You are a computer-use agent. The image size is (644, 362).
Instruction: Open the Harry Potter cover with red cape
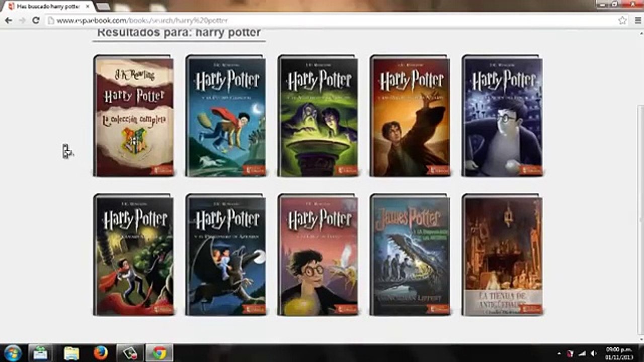click(133, 255)
